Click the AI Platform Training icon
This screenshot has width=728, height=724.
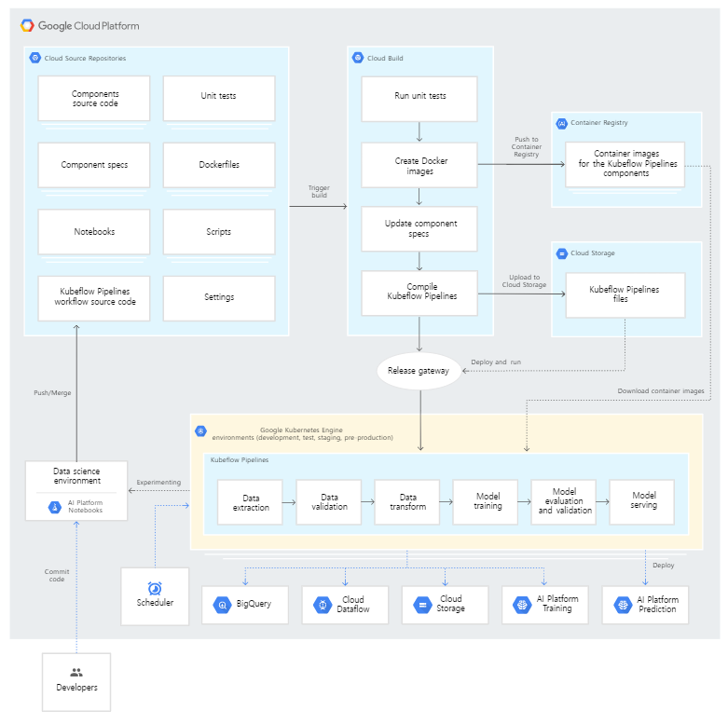pyautogui.click(x=522, y=605)
